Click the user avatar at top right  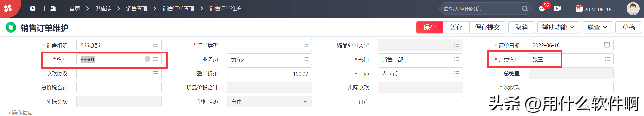[633, 9]
